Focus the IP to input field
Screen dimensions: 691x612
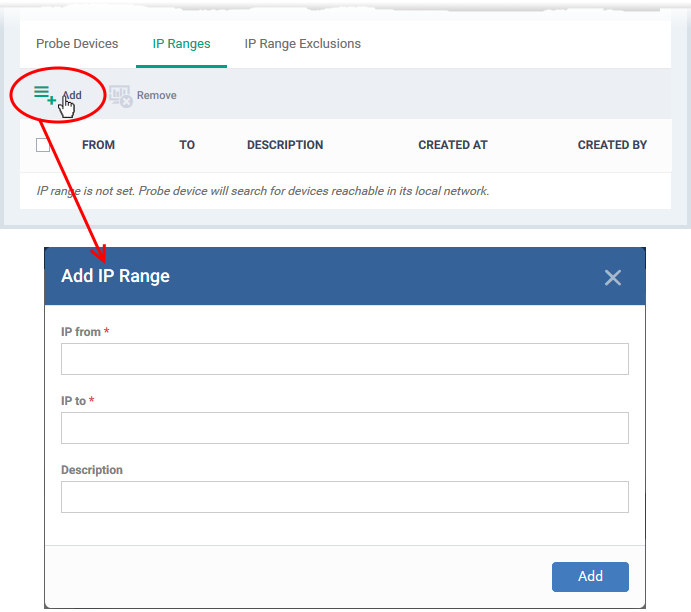[x=345, y=428]
